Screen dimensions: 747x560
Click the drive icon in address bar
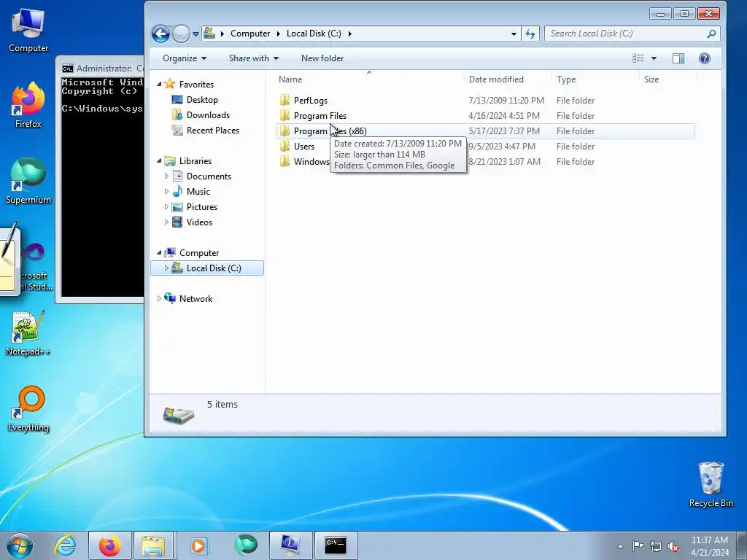tap(209, 34)
